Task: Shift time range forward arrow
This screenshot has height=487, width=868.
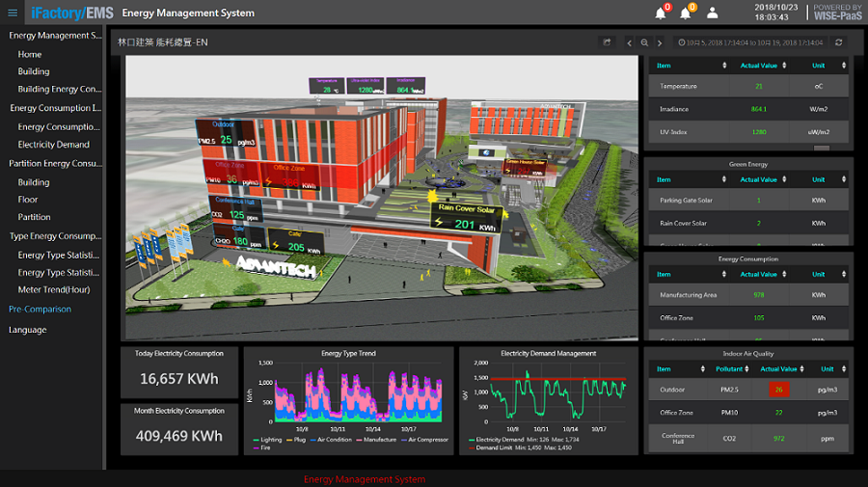Action: (660, 42)
